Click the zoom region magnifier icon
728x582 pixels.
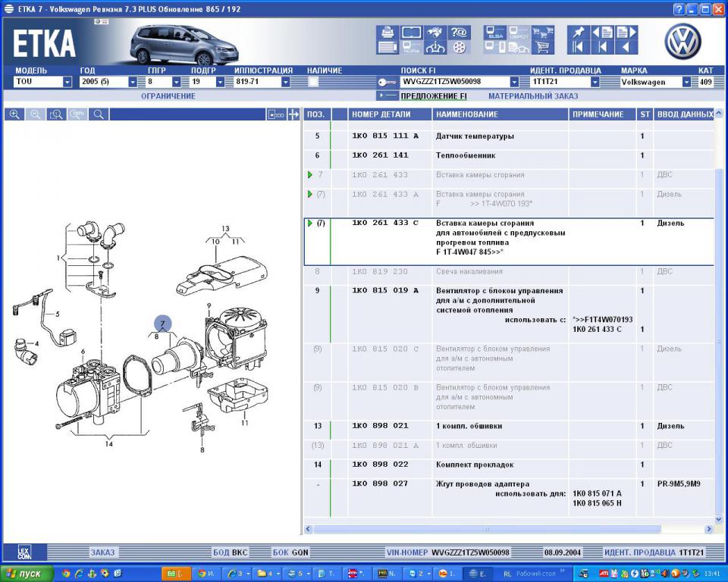(x=56, y=114)
